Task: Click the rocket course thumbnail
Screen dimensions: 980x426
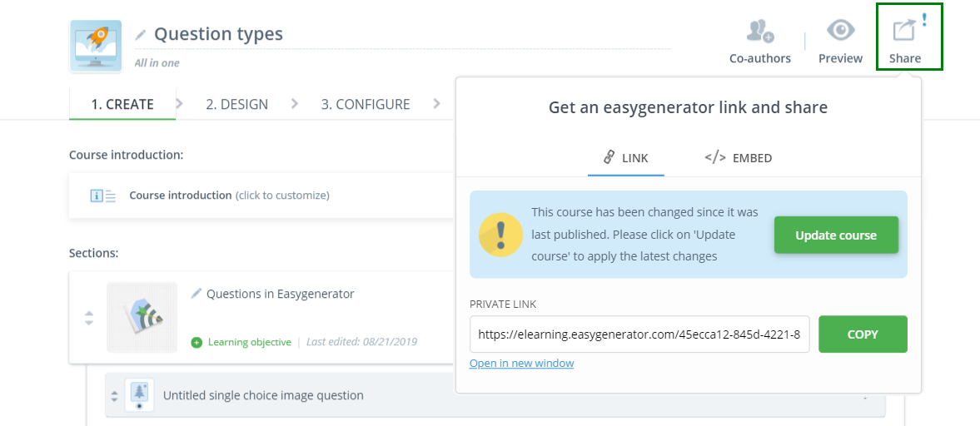Action: click(x=95, y=47)
